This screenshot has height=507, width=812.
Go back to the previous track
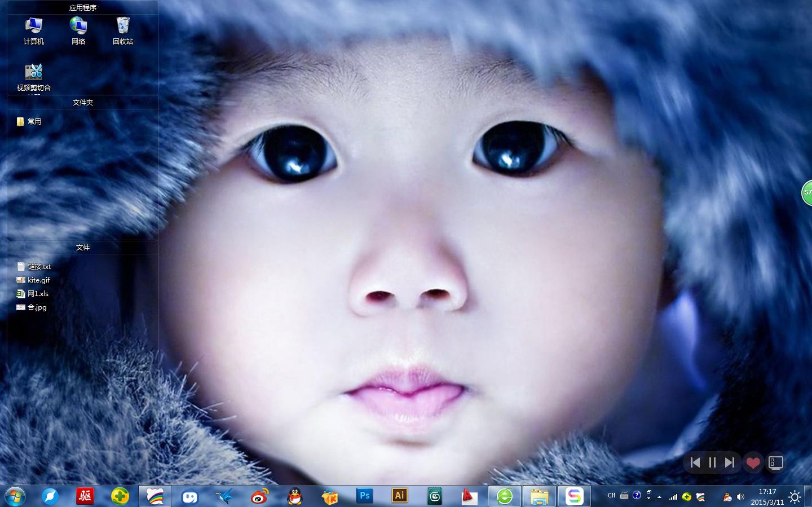coord(695,462)
